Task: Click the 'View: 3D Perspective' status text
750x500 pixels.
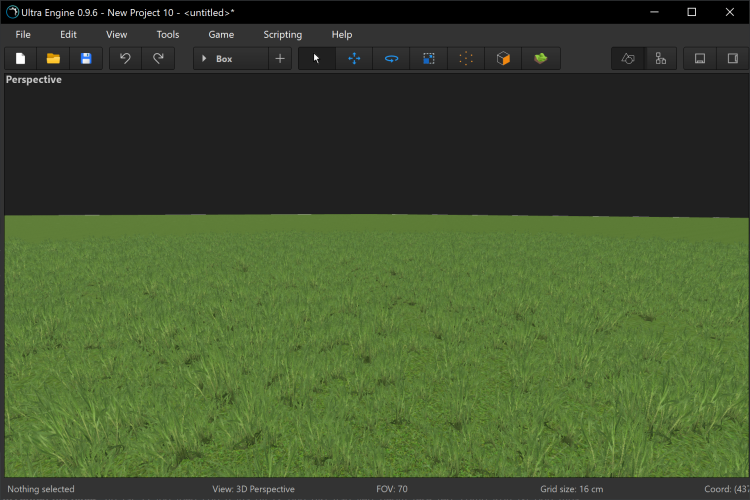Action: pos(254,489)
